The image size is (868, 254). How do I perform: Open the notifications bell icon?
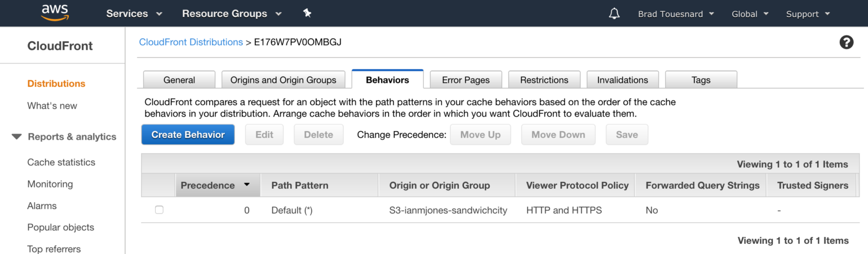click(x=614, y=14)
